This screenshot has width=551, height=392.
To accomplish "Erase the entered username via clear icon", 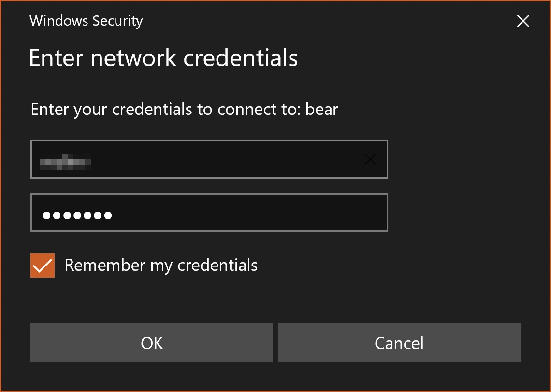I will click(x=370, y=159).
